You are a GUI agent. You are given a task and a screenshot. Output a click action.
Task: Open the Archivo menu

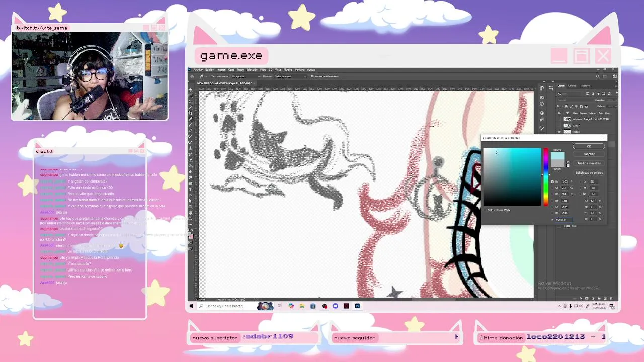pyautogui.click(x=198, y=70)
